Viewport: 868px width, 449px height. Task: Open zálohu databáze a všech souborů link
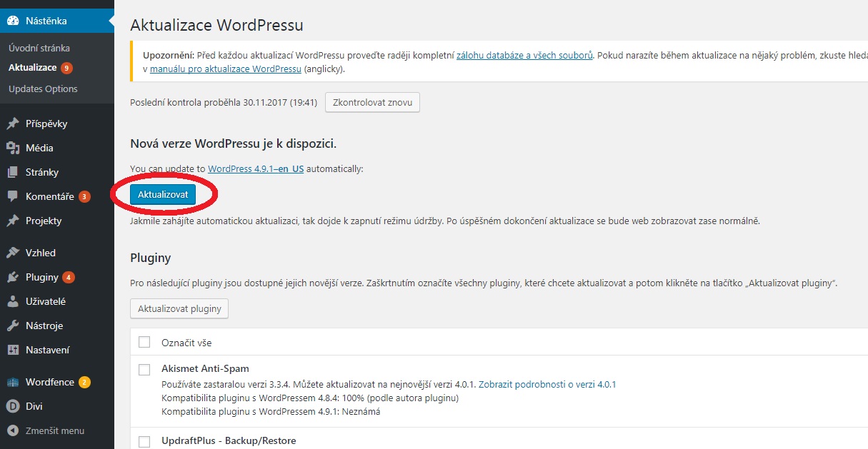525,54
